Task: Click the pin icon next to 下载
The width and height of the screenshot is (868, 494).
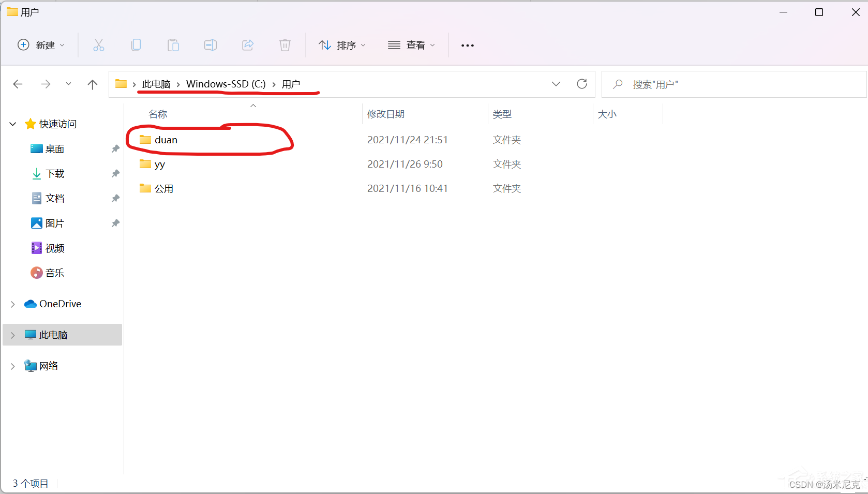Action: (115, 174)
